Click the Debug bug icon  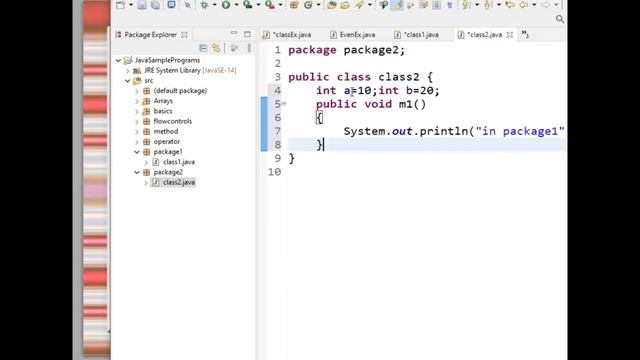(204, 5)
